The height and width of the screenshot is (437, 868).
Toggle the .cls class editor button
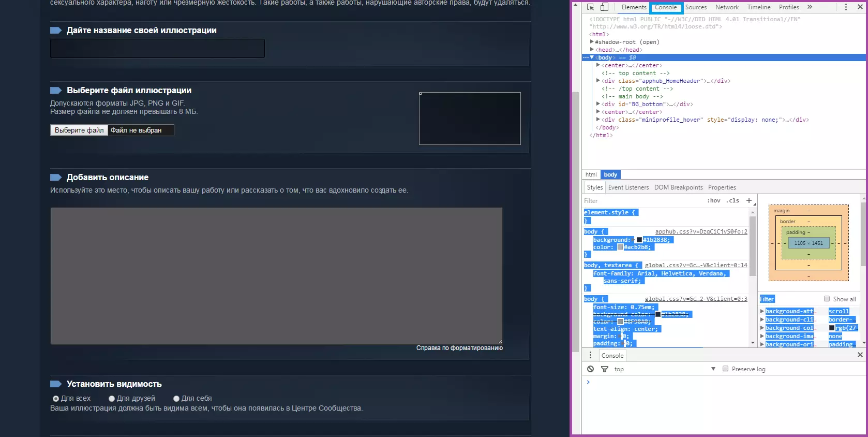(x=732, y=201)
